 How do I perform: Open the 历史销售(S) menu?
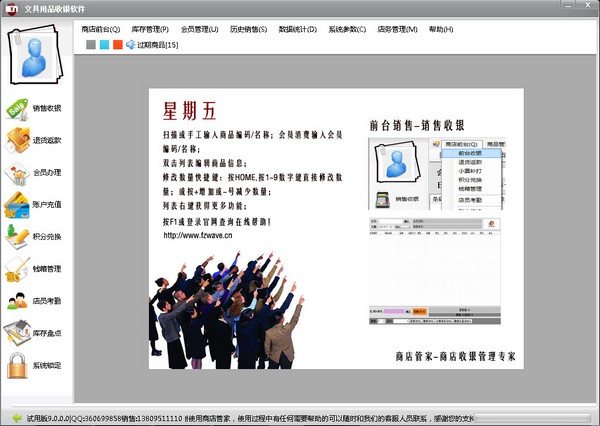click(x=248, y=29)
